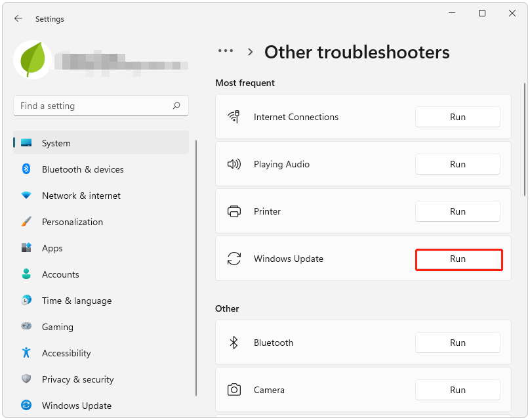Click the Other troubleshooters page title
Screen dimensions: 530x420
coord(357,52)
